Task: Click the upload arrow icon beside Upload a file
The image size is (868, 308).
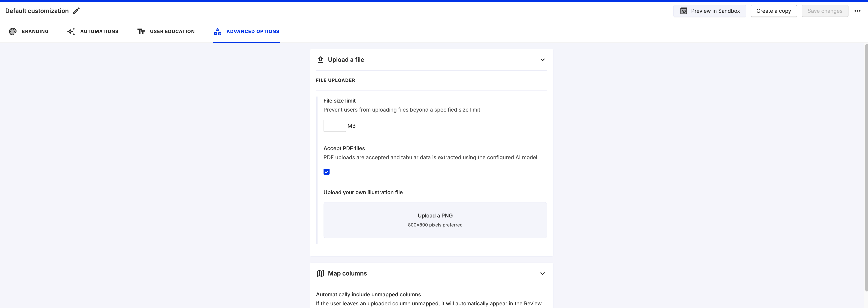Action: 321,60
